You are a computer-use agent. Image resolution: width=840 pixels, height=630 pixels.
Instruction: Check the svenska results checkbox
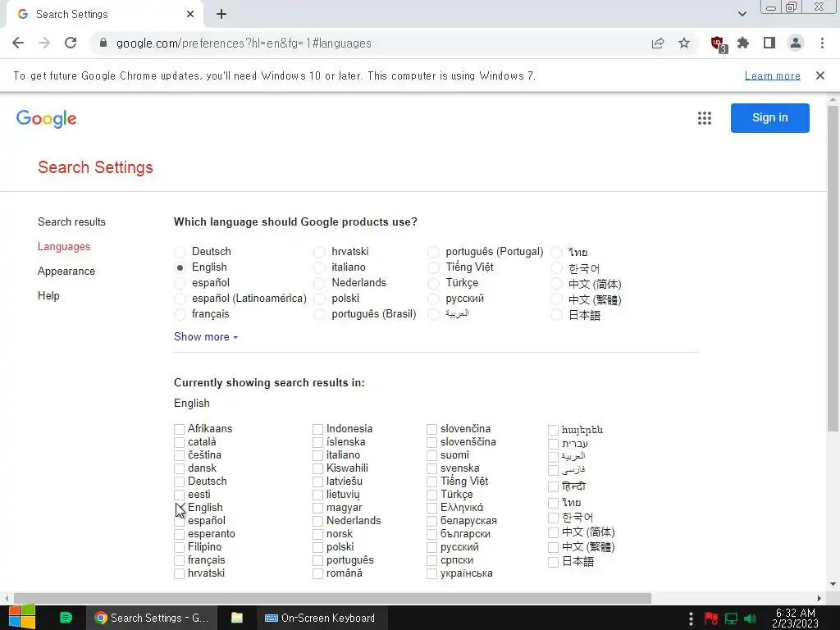431,468
